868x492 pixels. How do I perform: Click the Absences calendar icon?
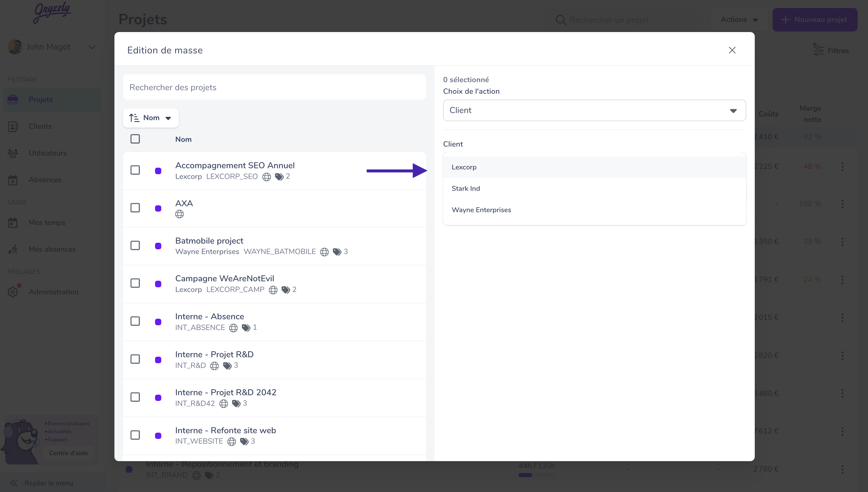pyautogui.click(x=13, y=180)
